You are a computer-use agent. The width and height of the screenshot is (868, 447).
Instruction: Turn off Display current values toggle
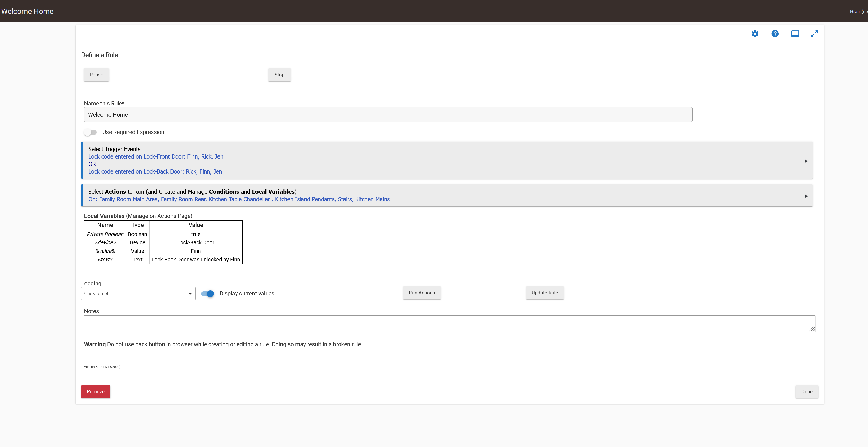pos(208,294)
